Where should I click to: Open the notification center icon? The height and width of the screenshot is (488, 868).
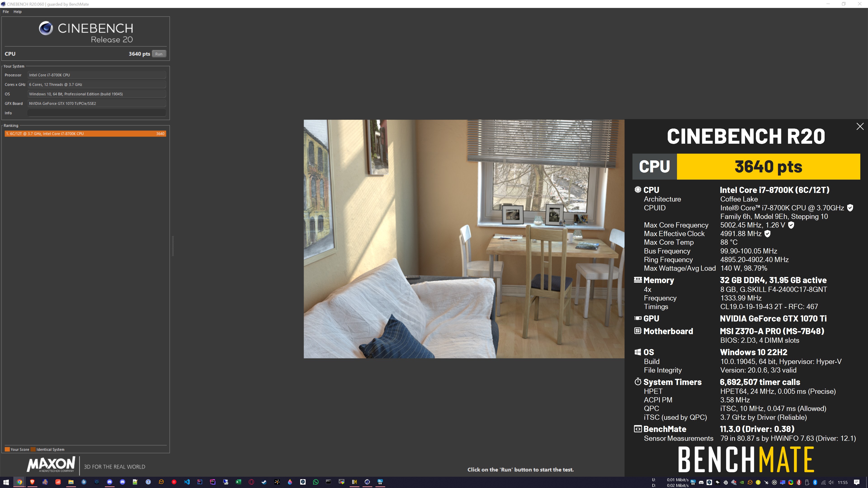click(x=856, y=482)
